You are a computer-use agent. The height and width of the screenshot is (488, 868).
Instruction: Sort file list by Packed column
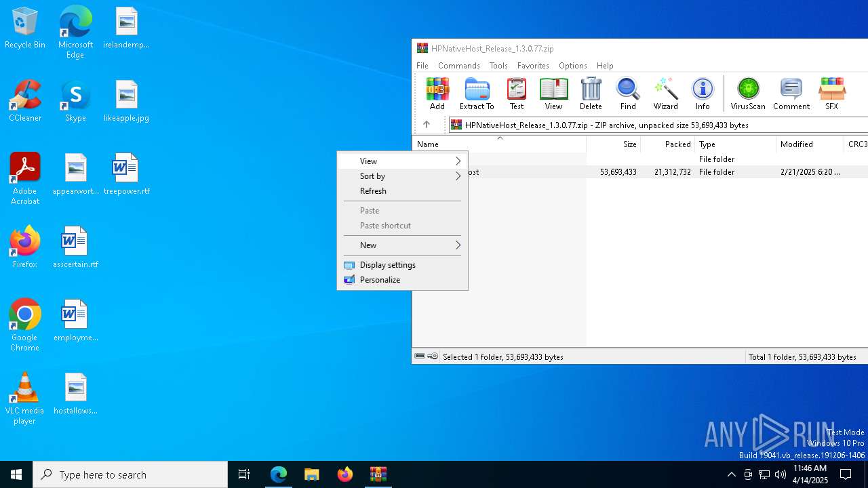point(667,144)
